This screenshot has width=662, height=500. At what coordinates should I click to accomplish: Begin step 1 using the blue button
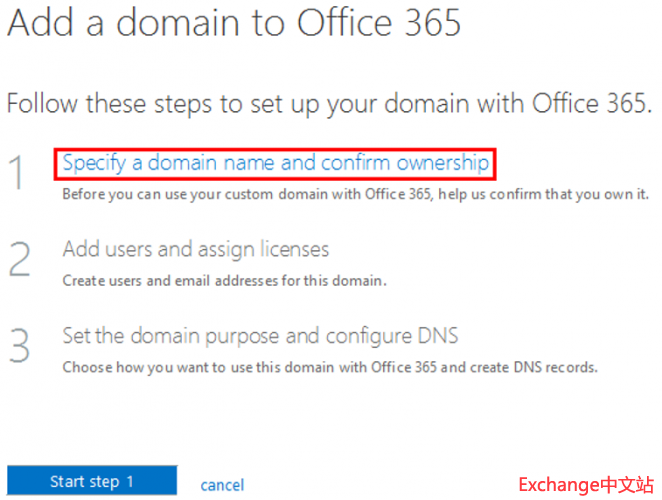click(x=92, y=482)
